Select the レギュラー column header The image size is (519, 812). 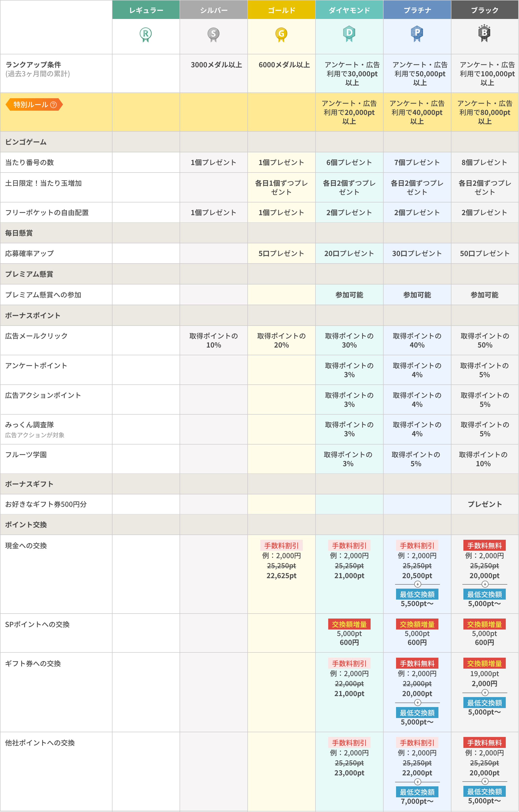coord(146,10)
